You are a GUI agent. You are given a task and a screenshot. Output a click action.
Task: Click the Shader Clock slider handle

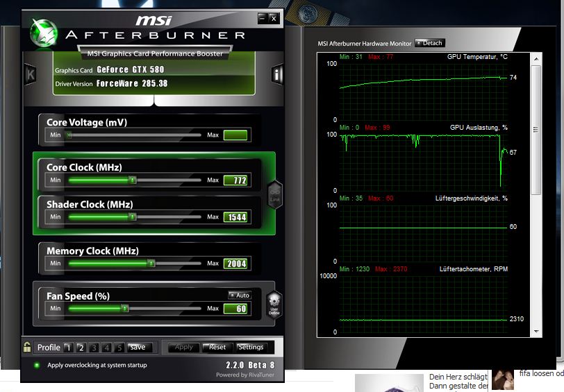pyautogui.click(x=133, y=217)
